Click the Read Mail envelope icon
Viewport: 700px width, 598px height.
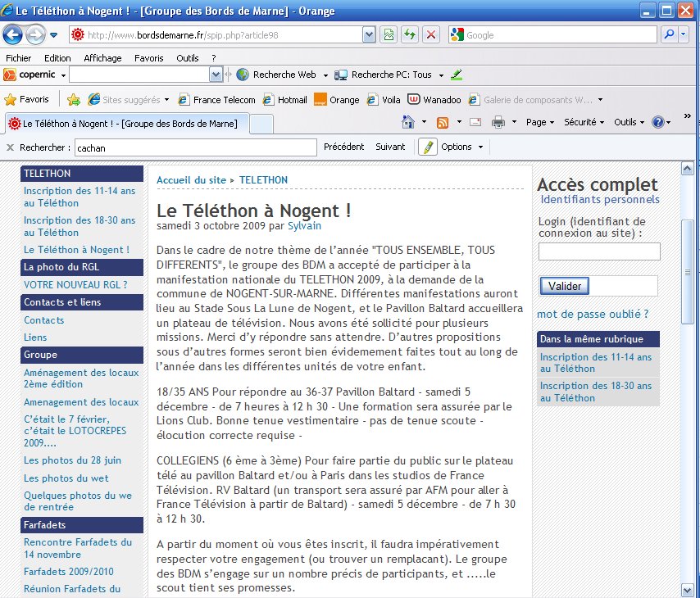[x=475, y=122]
